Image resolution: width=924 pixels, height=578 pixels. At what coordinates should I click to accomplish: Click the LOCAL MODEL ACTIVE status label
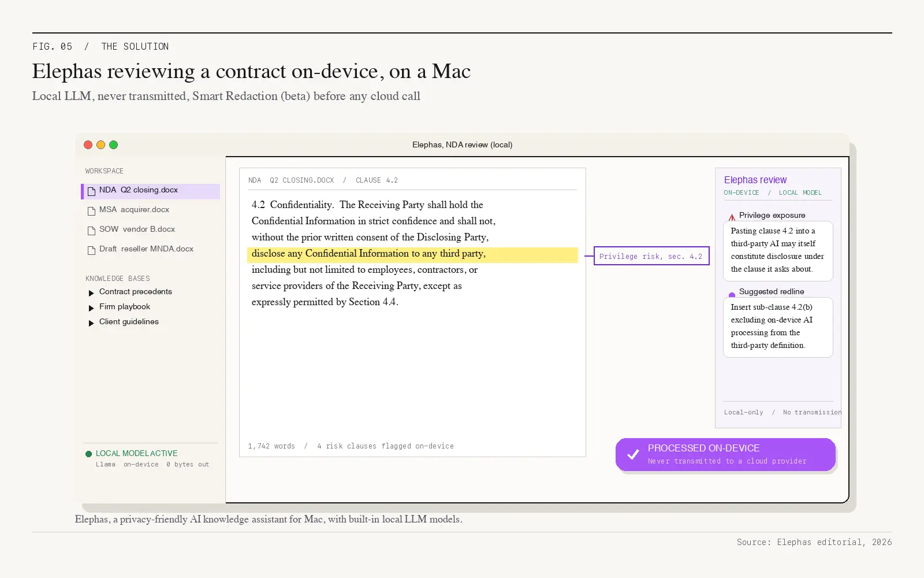(x=137, y=454)
